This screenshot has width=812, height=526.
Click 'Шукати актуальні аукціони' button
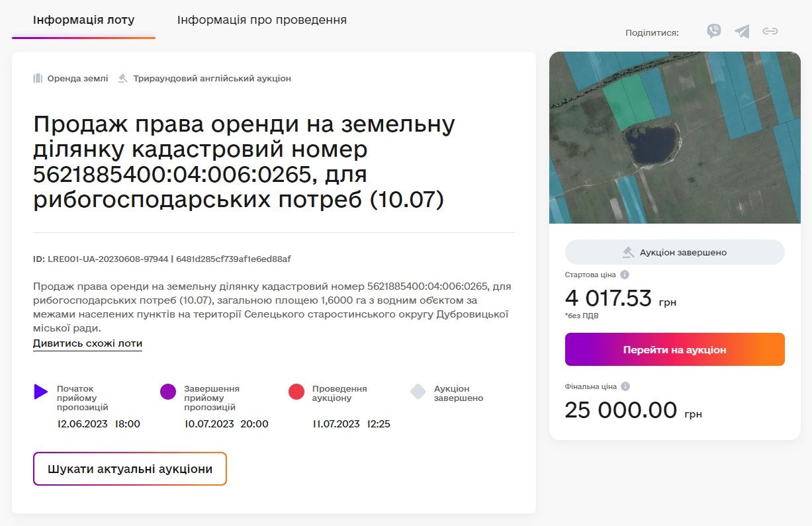point(130,468)
